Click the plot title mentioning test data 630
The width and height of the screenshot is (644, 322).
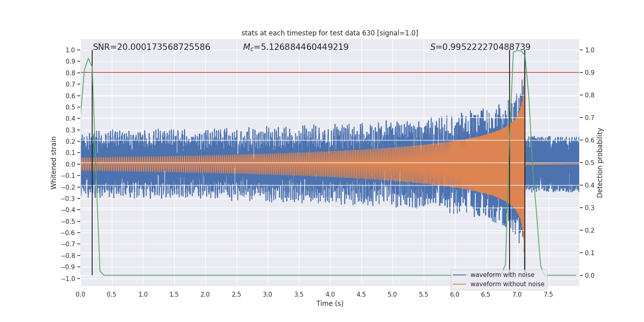pos(330,33)
